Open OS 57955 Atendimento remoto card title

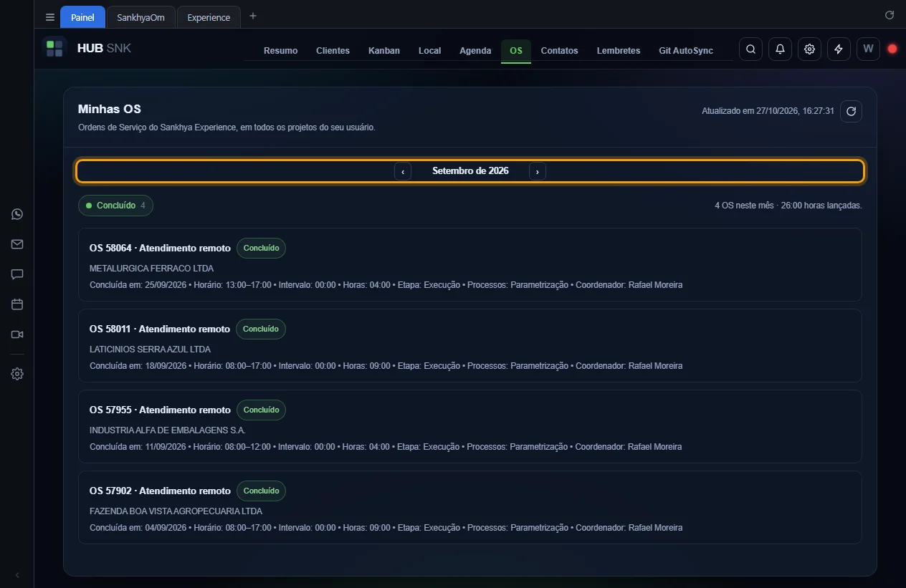160,410
